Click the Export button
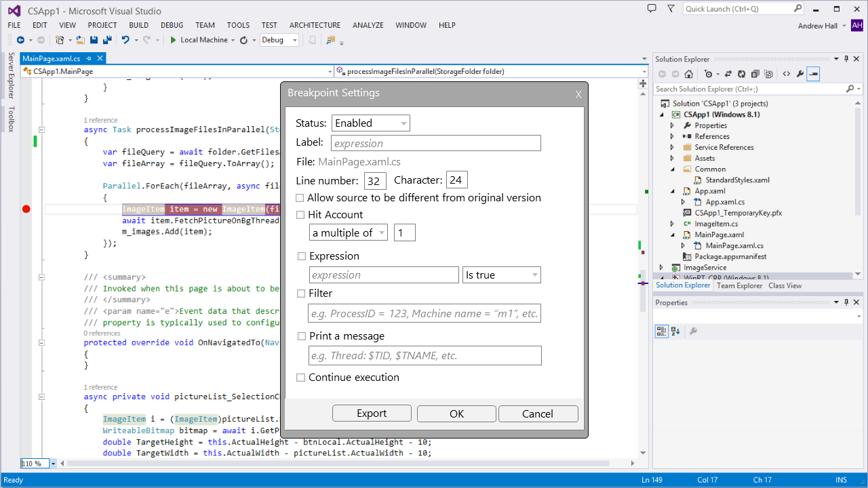 [x=372, y=413]
